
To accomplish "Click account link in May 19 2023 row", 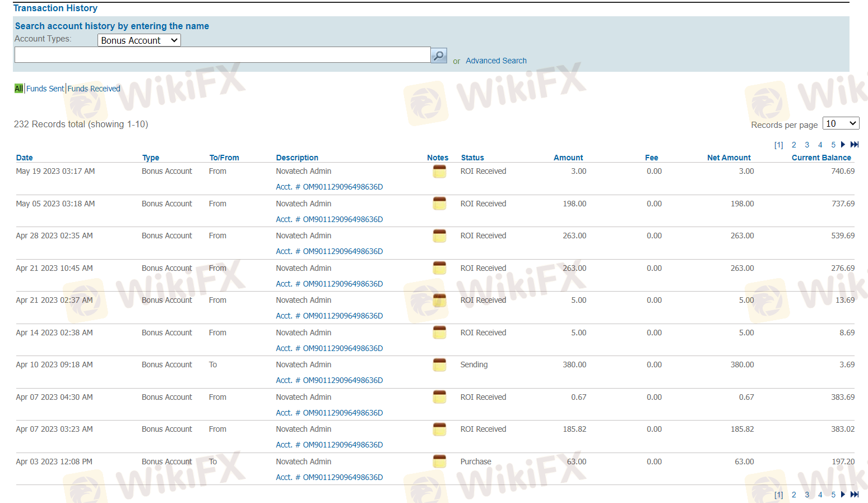I will 329,187.
